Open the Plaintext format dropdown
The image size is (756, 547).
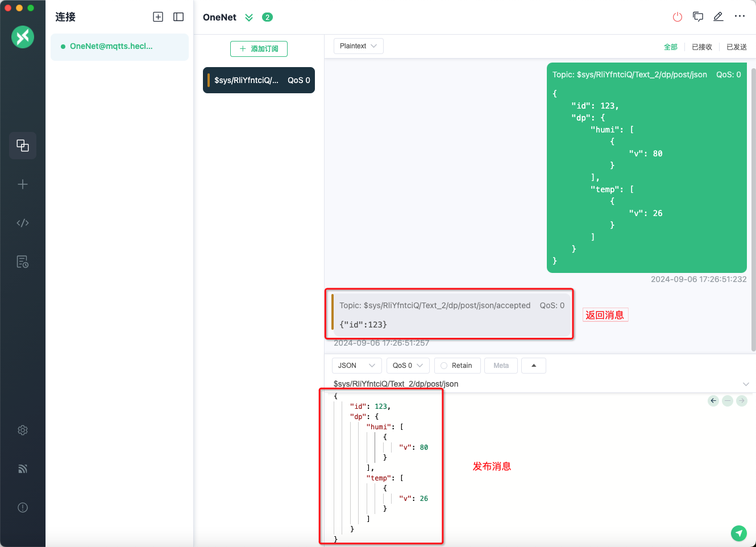click(358, 46)
